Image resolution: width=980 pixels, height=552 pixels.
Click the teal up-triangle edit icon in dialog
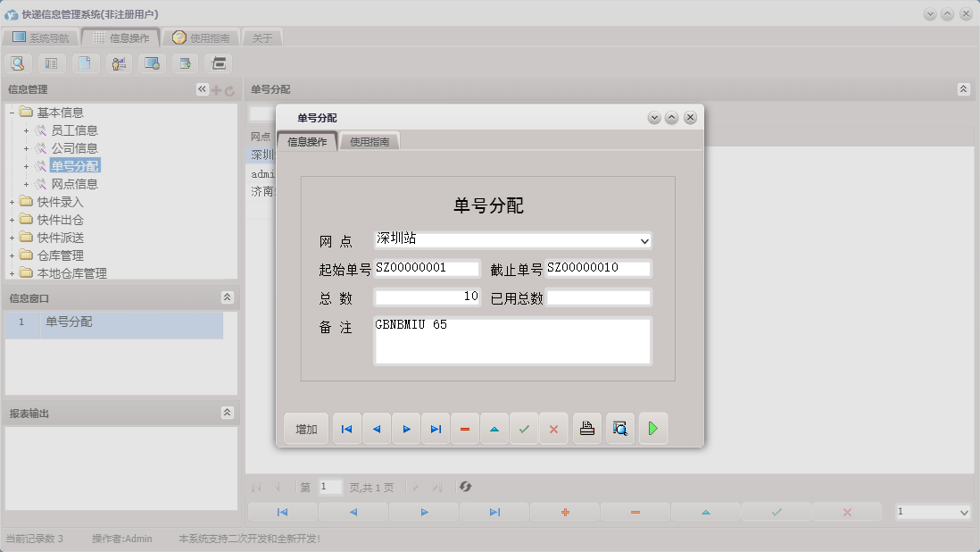[x=494, y=429]
